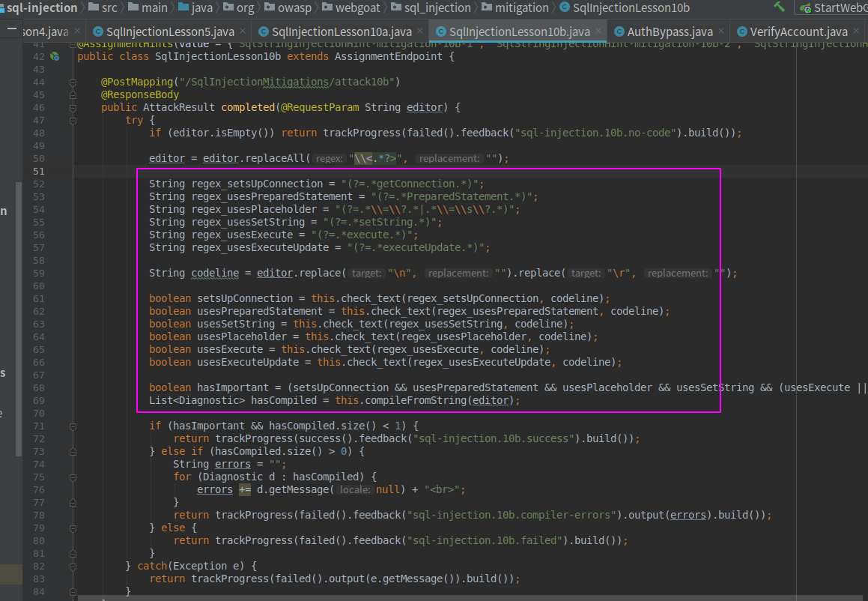Click the fold end marker on line 81
The image size is (868, 601).
[x=73, y=553]
